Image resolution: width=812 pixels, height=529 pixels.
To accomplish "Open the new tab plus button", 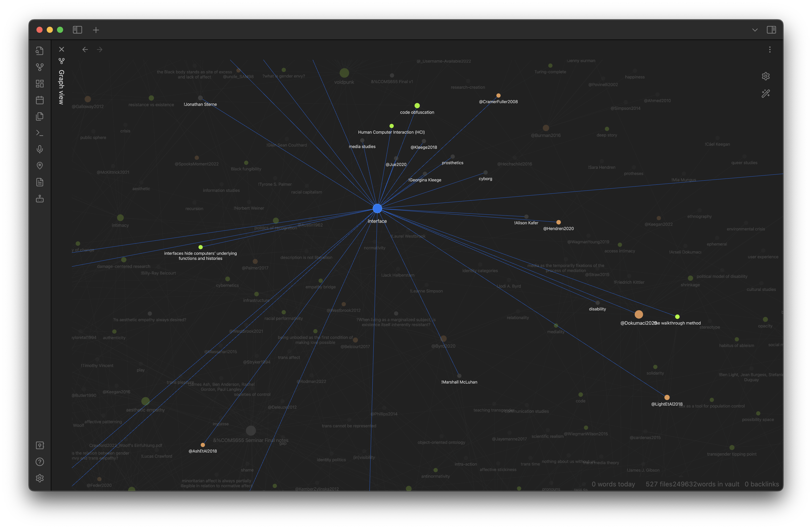I will coord(95,29).
